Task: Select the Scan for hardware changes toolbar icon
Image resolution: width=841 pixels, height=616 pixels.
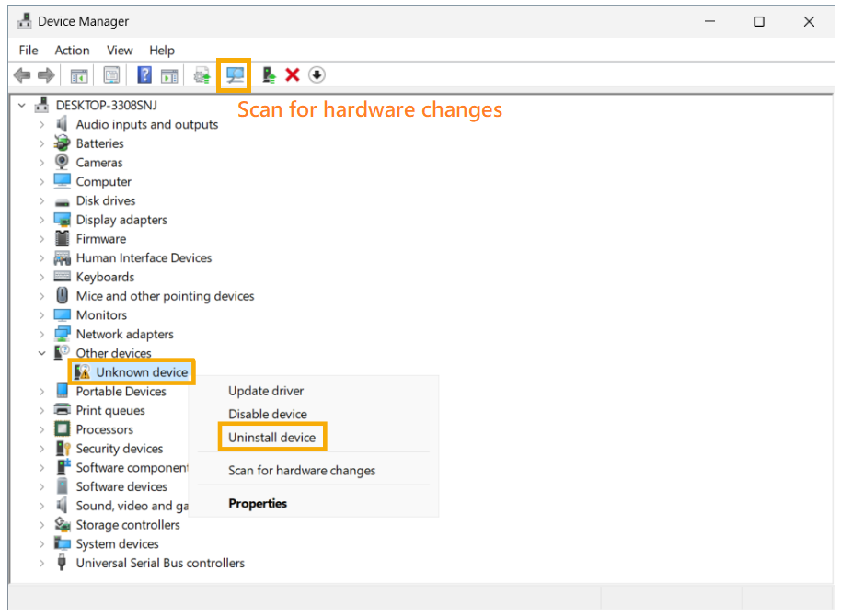Action: pyautogui.click(x=233, y=75)
